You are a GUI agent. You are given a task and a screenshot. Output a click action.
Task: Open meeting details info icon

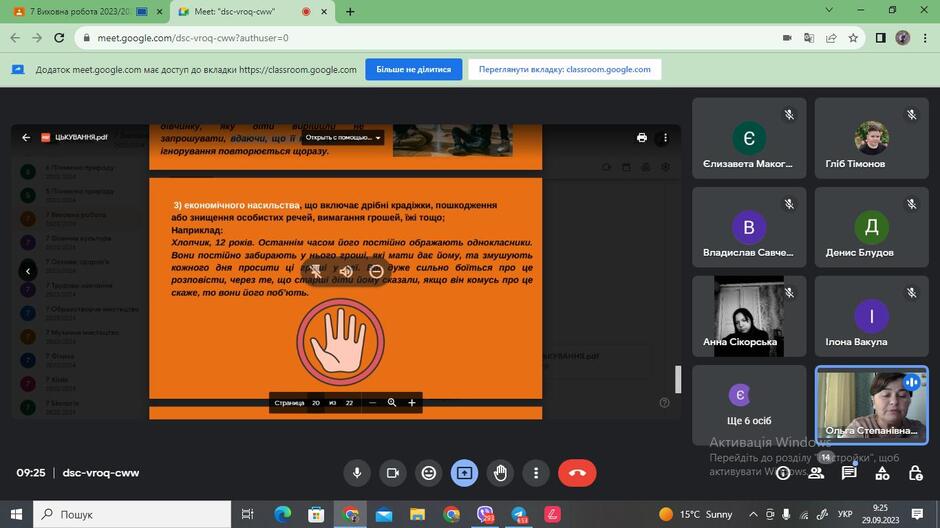[x=783, y=473]
